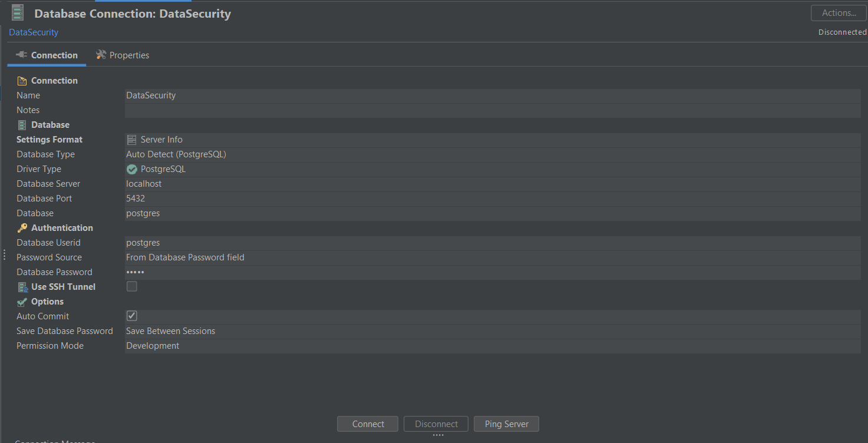Click the PostgreSQL driver type icon
The image size is (868, 443).
(x=131, y=168)
